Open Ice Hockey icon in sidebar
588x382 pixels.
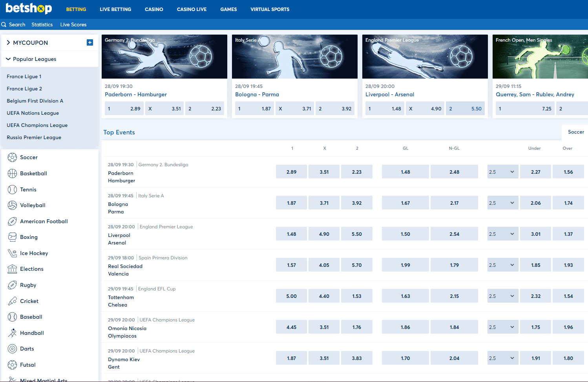pos(12,253)
